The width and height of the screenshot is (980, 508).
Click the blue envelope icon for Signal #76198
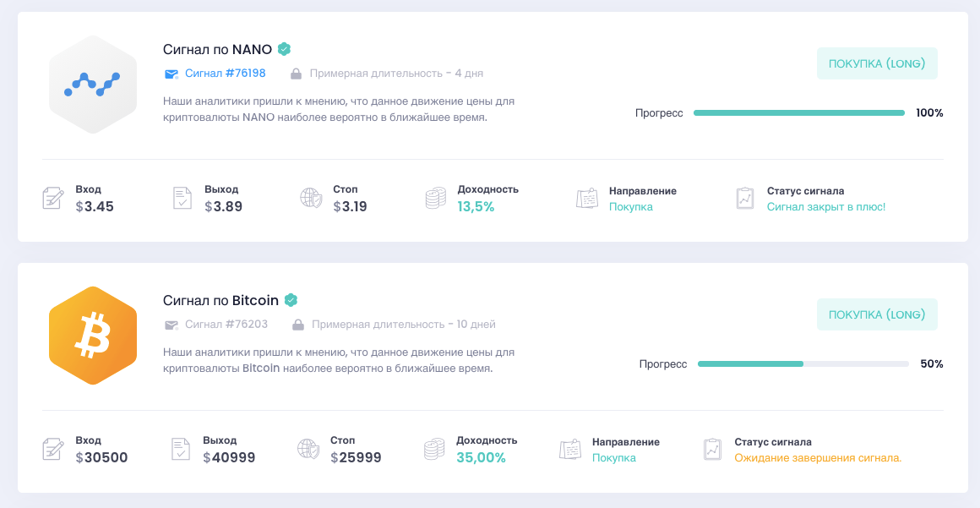[171, 74]
